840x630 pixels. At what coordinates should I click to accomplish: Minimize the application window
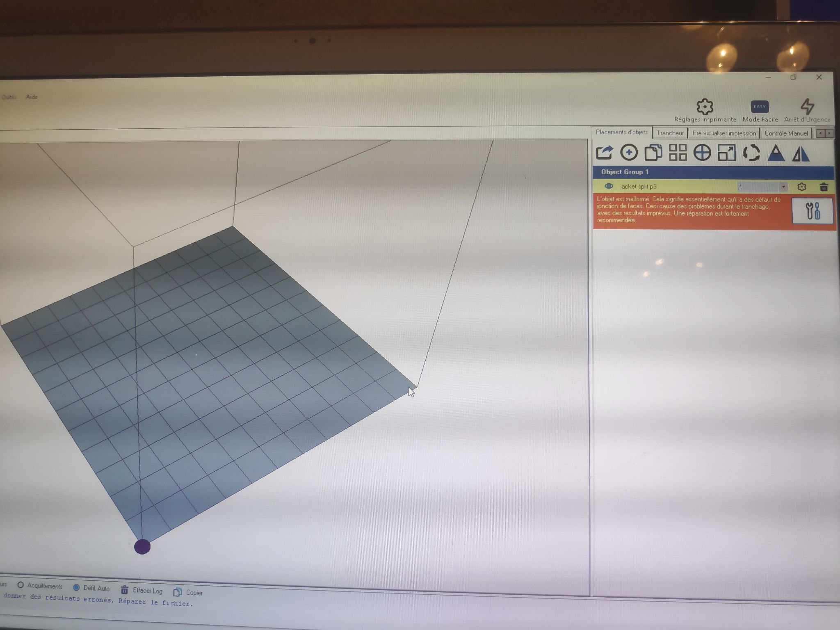tap(768, 77)
